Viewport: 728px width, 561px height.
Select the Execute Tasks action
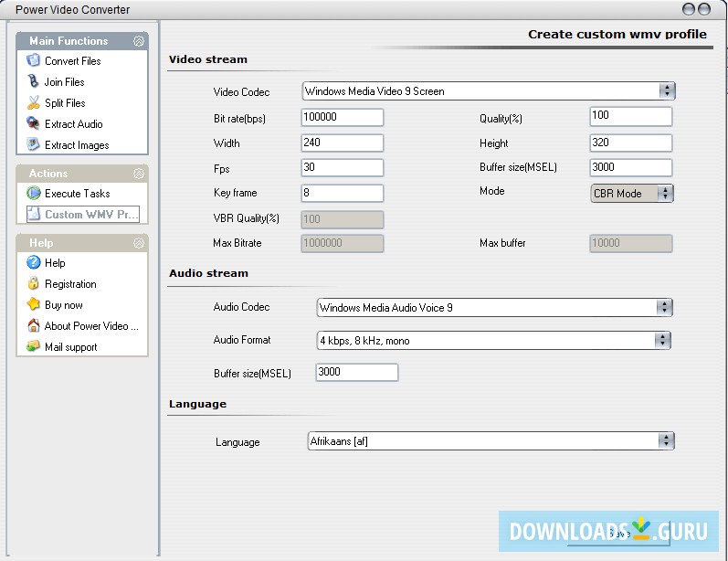tap(78, 193)
